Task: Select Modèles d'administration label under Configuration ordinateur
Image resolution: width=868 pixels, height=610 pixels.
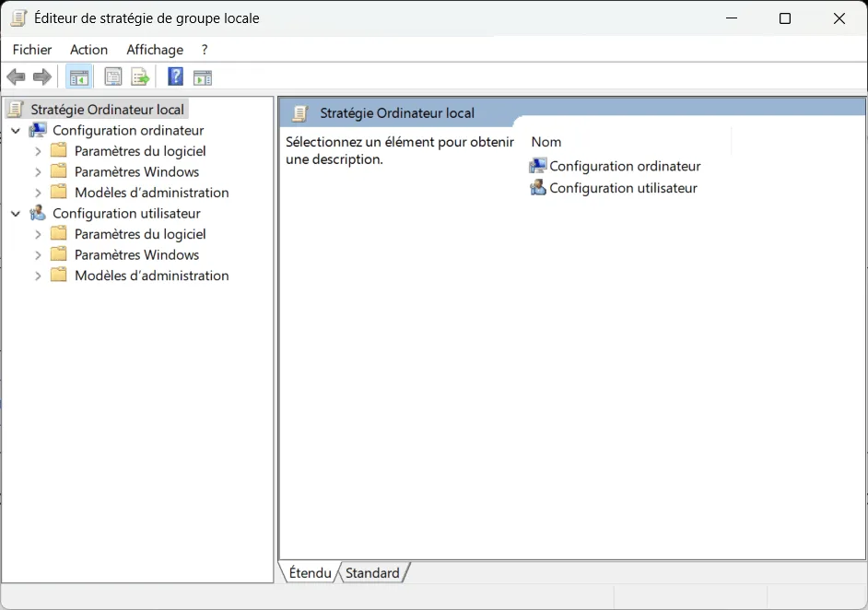Action: (x=152, y=193)
